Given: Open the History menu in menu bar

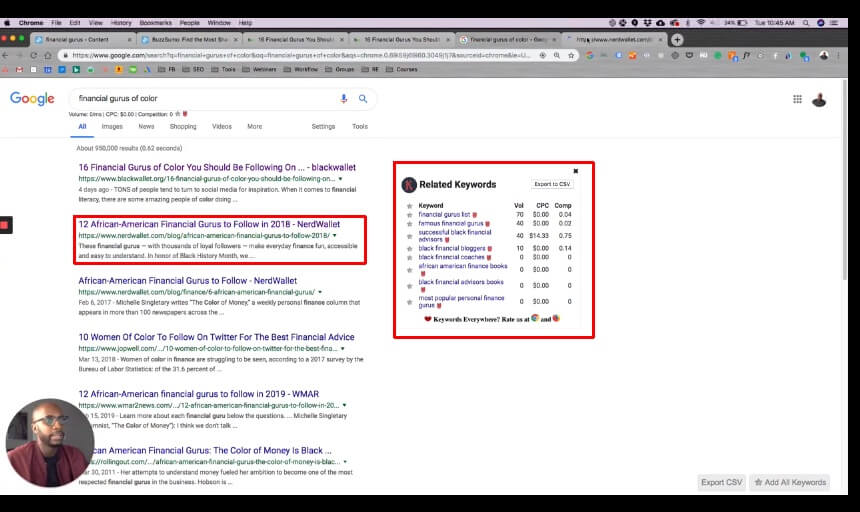Looking at the screenshot, I should [121, 23].
